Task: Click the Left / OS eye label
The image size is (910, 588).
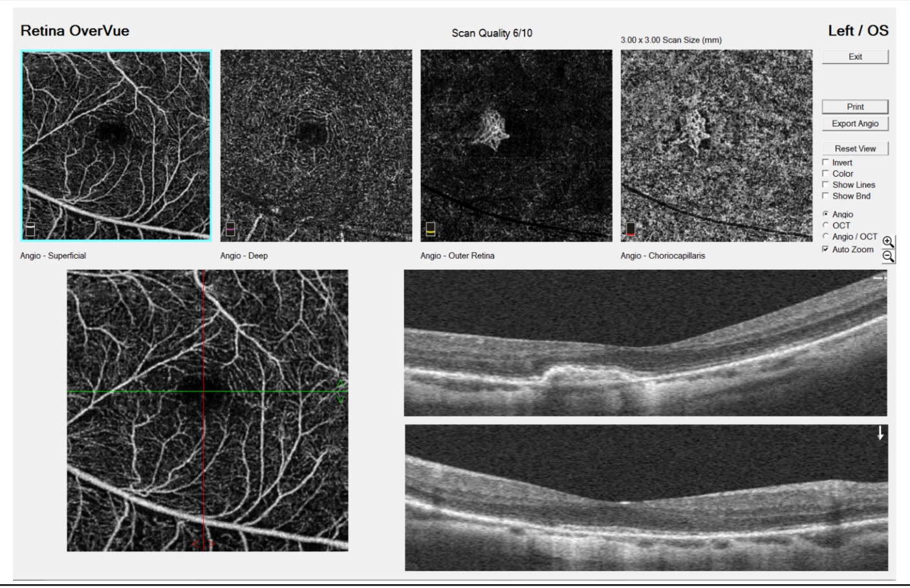Action: (858, 30)
